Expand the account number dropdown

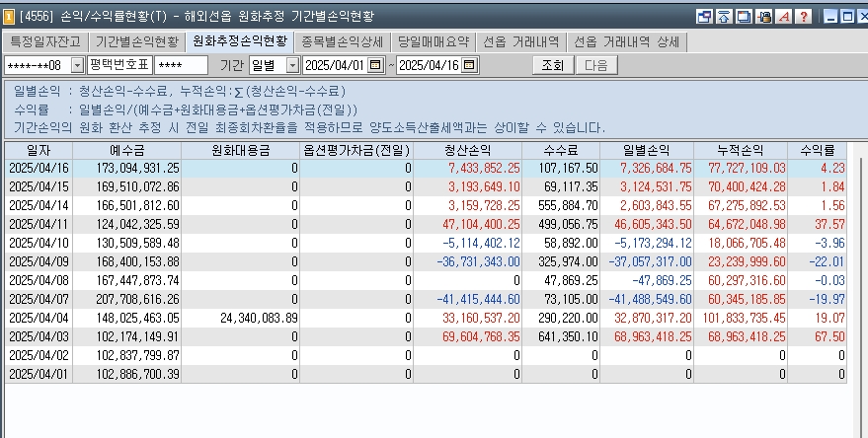coord(77,65)
